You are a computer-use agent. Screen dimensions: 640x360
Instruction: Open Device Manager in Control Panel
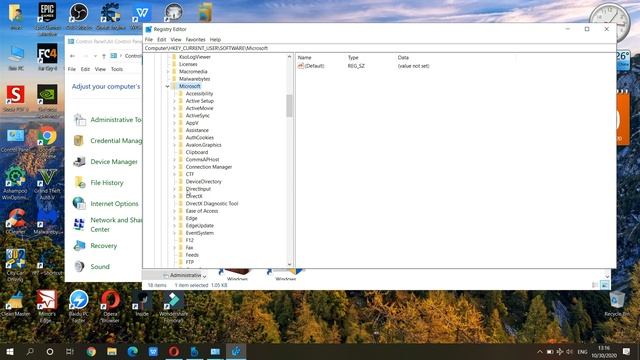[x=114, y=162]
